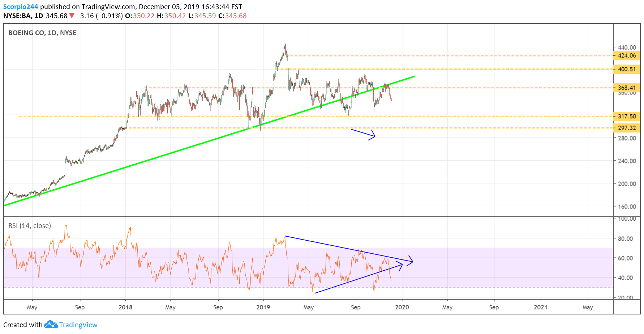Image resolution: width=644 pixels, height=334 pixels.
Task: Click the TradingView cloud logo icon
Action: point(51,325)
